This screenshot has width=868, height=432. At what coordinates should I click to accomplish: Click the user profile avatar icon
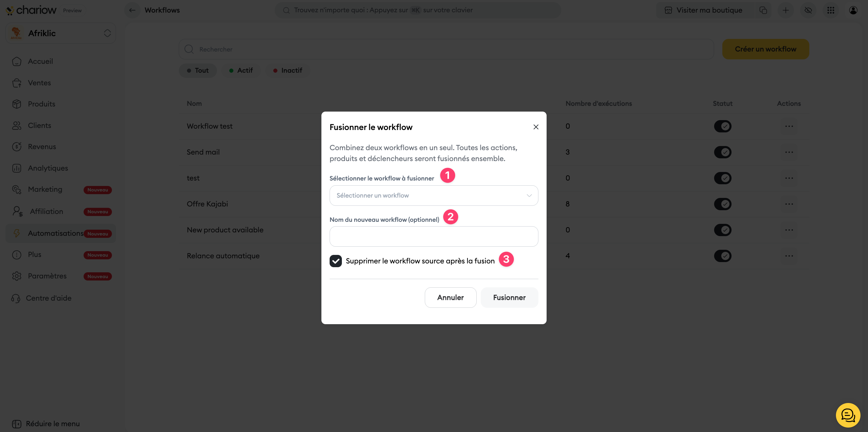tap(853, 10)
